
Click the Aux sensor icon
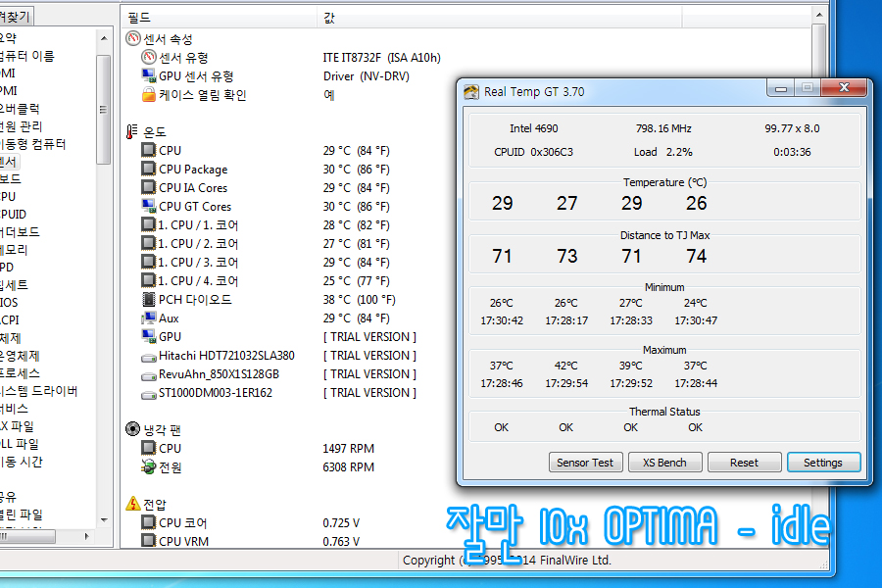pos(149,318)
